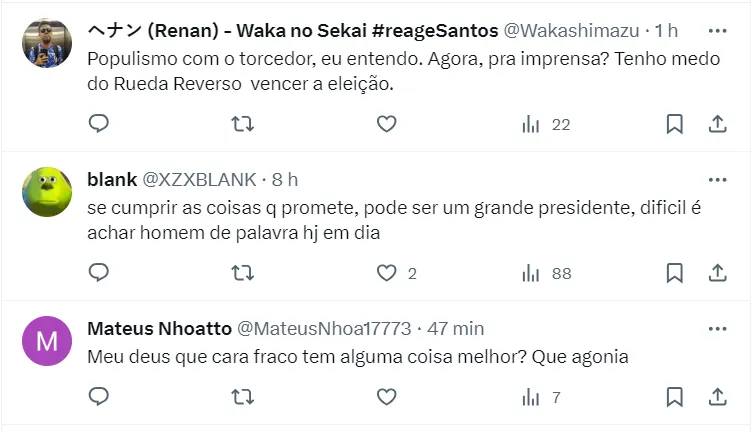Open the @XZXBLANK profile handle
Image resolution: width=752 pixels, height=433 pixels.
[200, 180]
